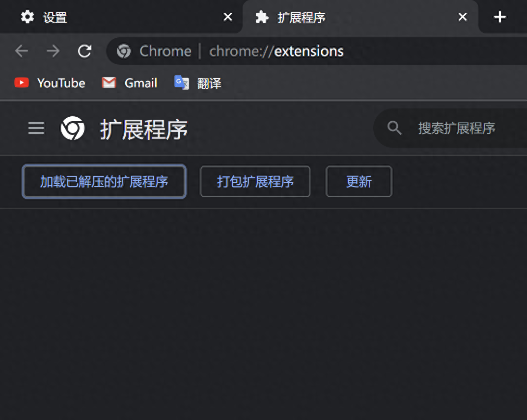Click the chrome://extensions address bar URL
Viewport: 527px width, 420px height.
(x=276, y=51)
